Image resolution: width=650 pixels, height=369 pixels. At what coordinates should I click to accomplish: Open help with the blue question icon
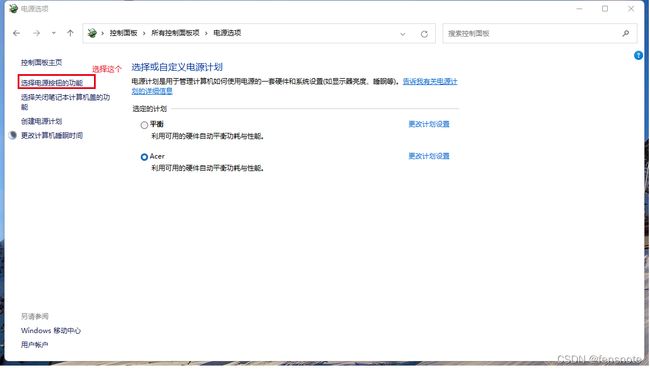[x=638, y=56]
